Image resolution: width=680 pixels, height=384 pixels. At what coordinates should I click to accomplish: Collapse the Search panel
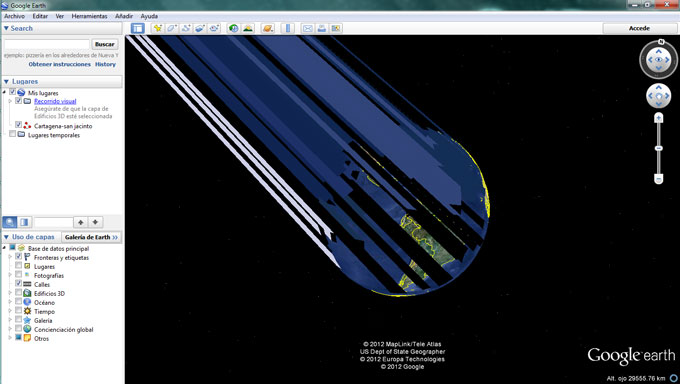[x=6, y=28]
